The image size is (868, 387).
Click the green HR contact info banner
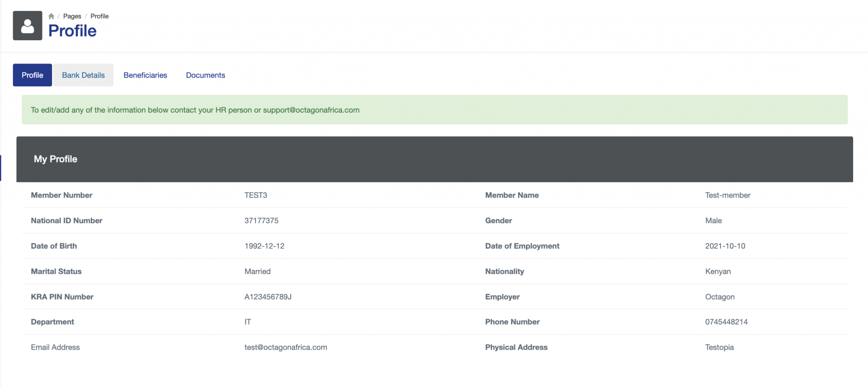434,110
